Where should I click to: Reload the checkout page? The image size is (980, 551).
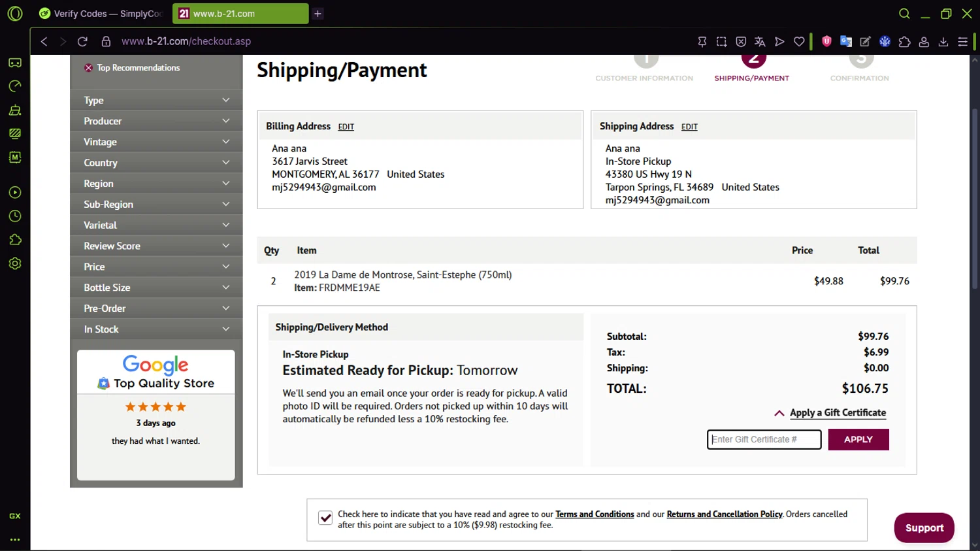pyautogui.click(x=82, y=41)
